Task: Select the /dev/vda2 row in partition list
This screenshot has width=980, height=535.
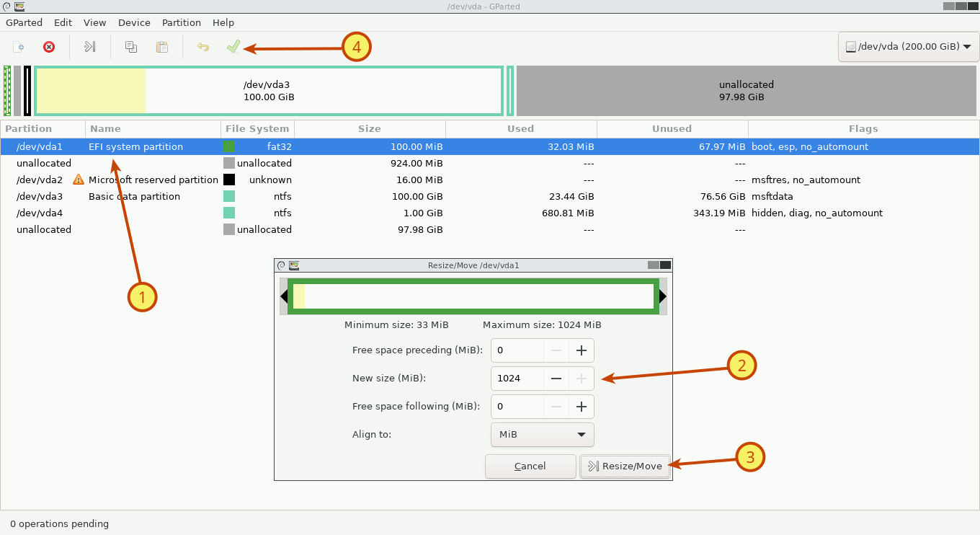Action: 490,180
